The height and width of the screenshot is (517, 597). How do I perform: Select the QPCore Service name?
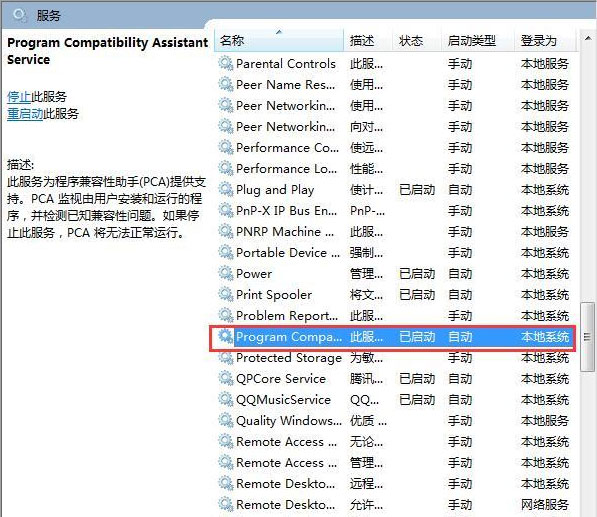tap(281, 379)
